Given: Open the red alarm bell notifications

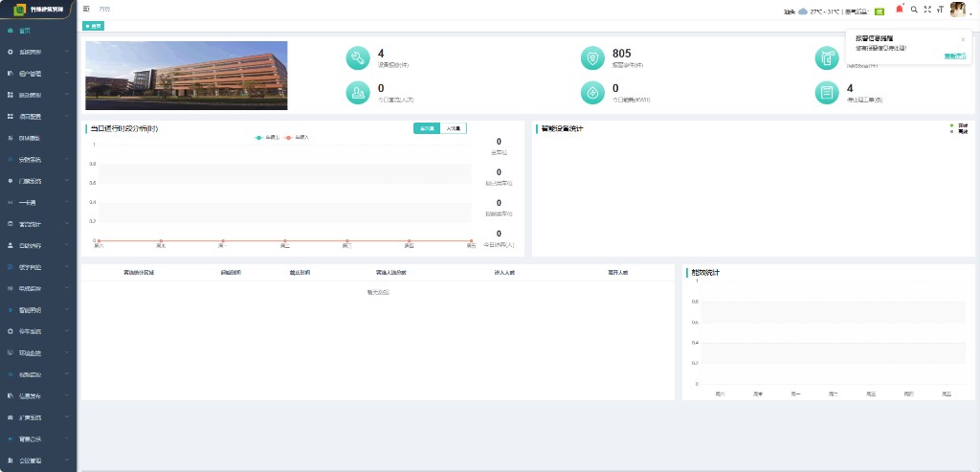Looking at the screenshot, I should [900, 9].
